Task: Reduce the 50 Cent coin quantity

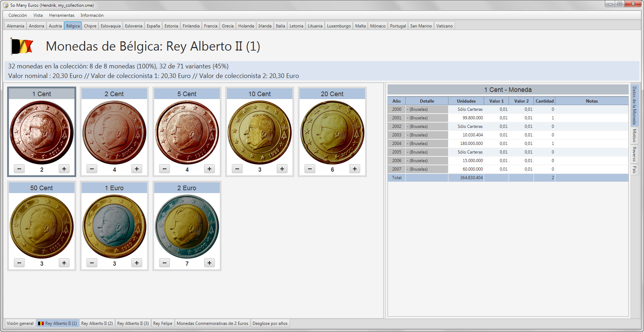Action: click(x=19, y=263)
